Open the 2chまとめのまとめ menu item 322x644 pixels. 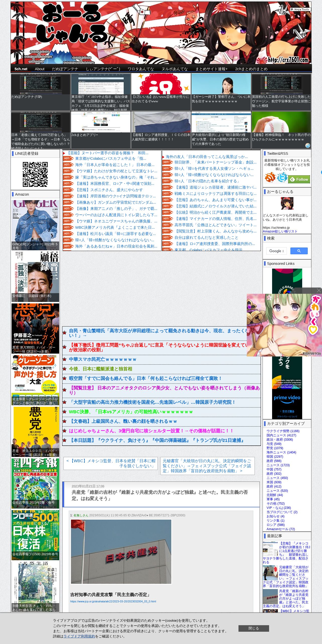click(x=251, y=69)
